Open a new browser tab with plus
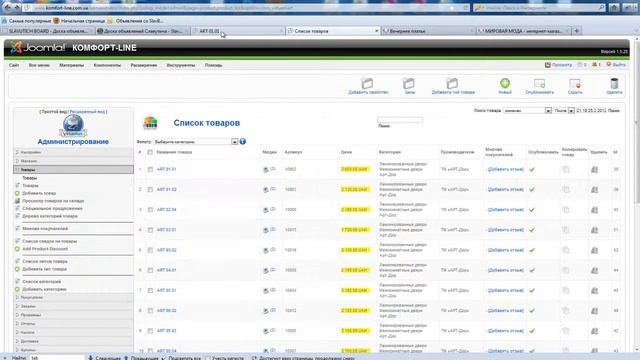 tap(577, 31)
